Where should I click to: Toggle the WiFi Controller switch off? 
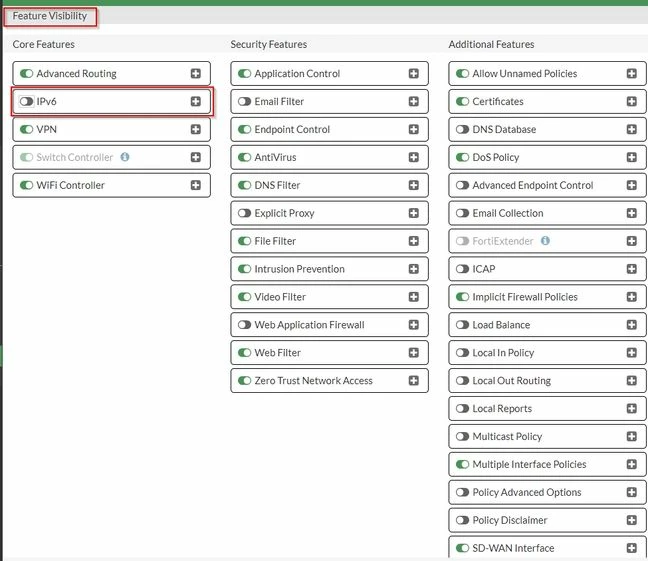pyautogui.click(x=26, y=185)
